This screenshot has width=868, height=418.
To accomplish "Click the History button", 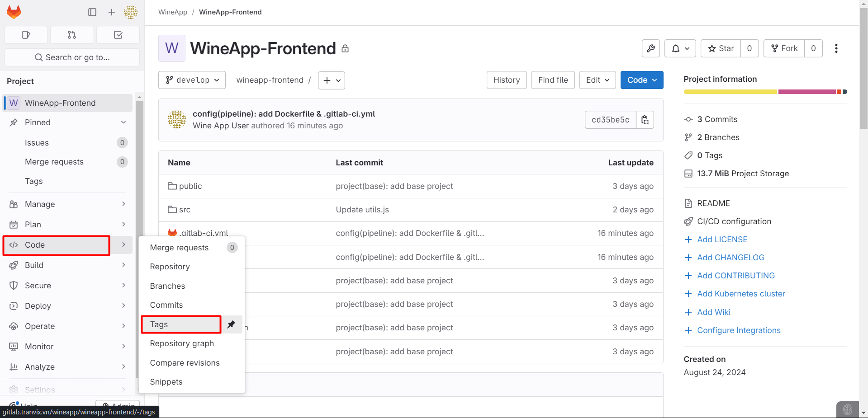I will pos(506,80).
